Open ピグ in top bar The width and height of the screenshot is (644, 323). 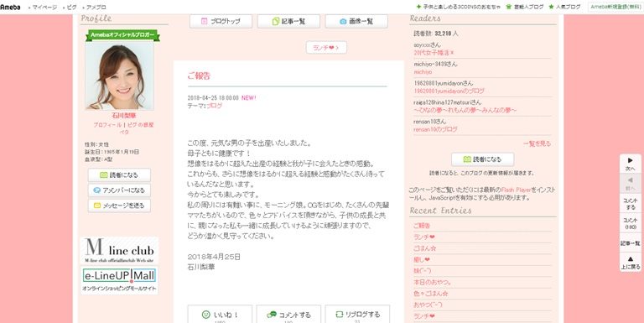pos(71,8)
